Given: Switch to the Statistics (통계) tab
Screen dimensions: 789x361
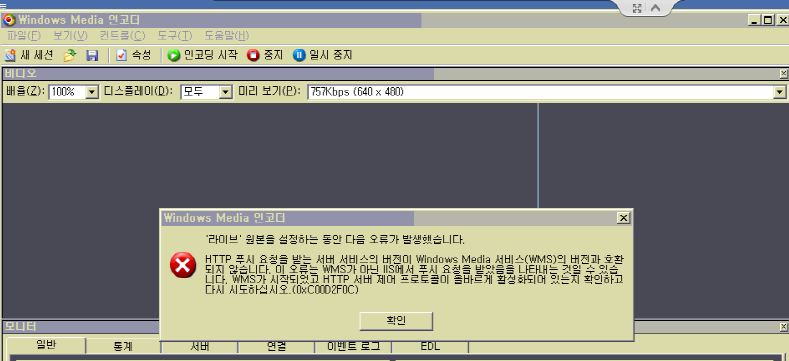Looking at the screenshot, I should (123, 346).
